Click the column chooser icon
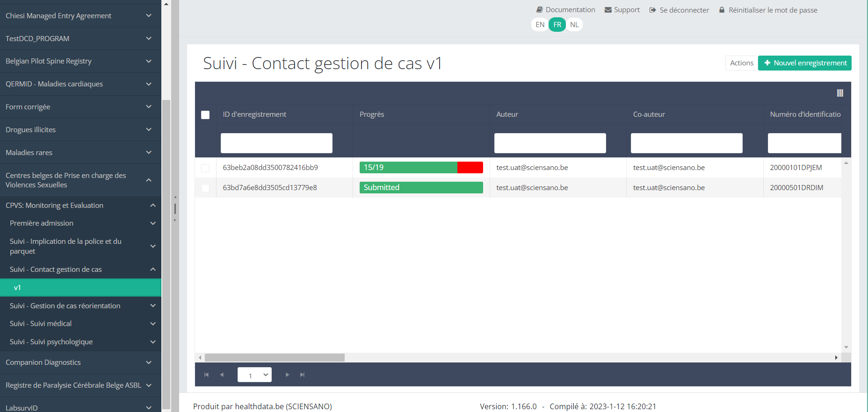868x412 pixels. [840, 93]
